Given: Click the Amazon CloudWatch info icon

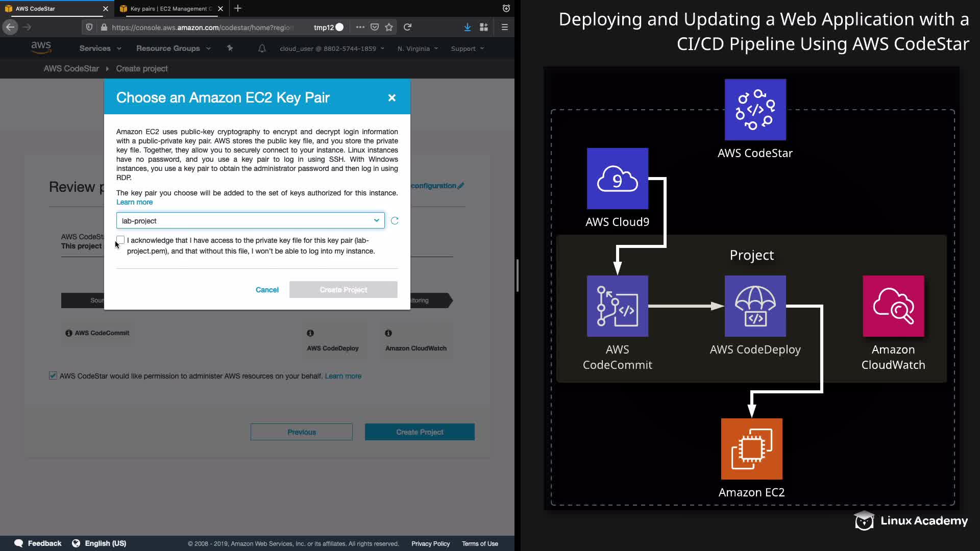Looking at the screenshot, I should [388, 333].
